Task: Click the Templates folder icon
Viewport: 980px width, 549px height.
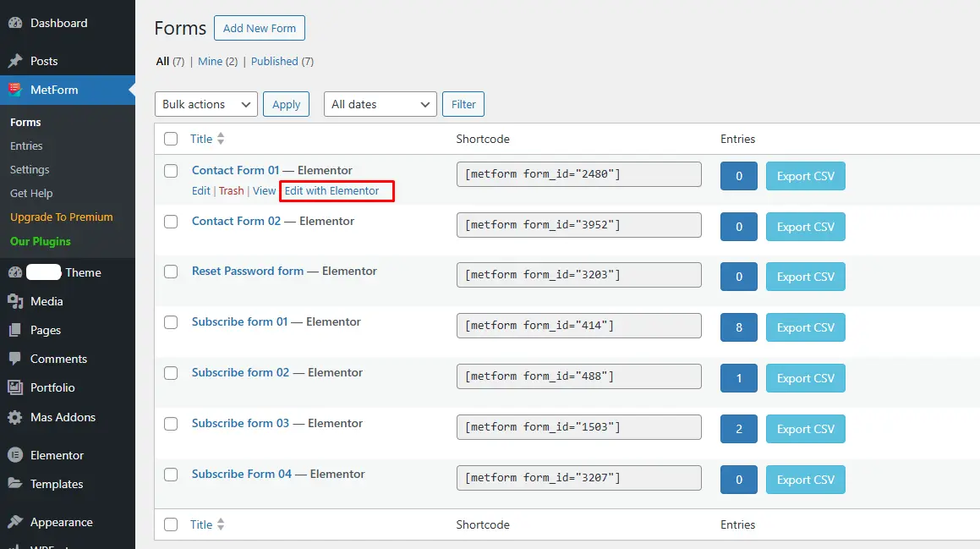Action: click(15, 483)
